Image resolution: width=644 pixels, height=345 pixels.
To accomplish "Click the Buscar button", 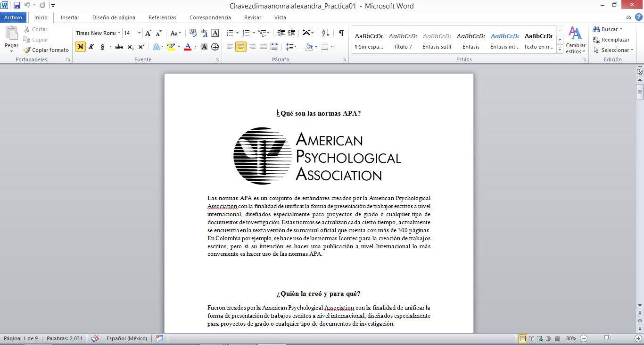I will click(608, 29).
